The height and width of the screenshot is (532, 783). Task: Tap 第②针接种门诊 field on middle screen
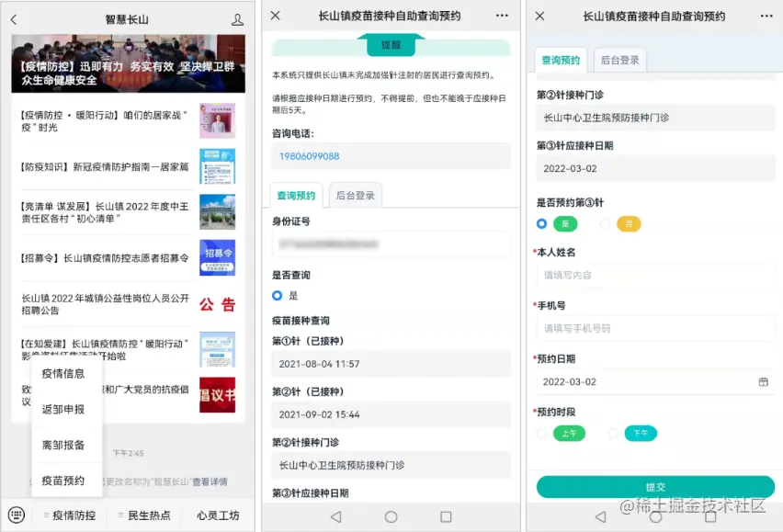(x=391, y=465)
